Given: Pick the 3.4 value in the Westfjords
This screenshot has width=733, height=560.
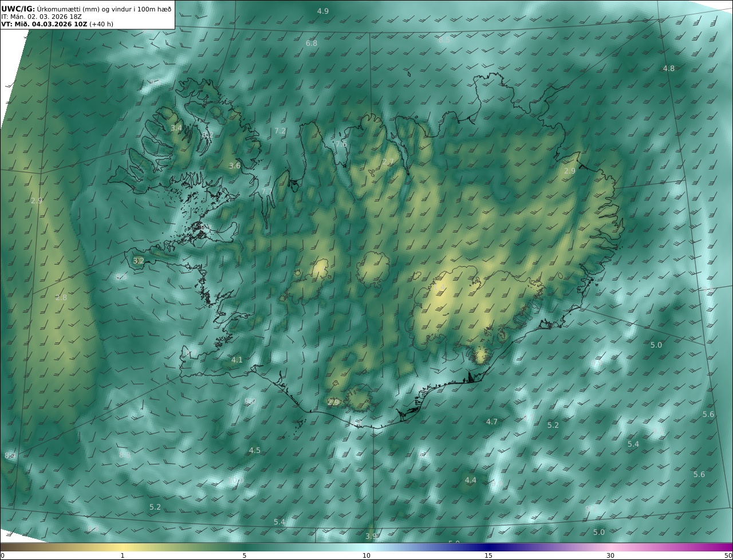Looking at the screenshot, I should (176, 128).
